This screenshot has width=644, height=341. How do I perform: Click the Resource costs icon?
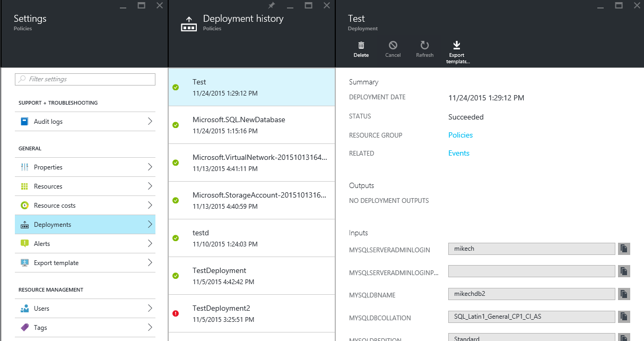click(24, 206)
